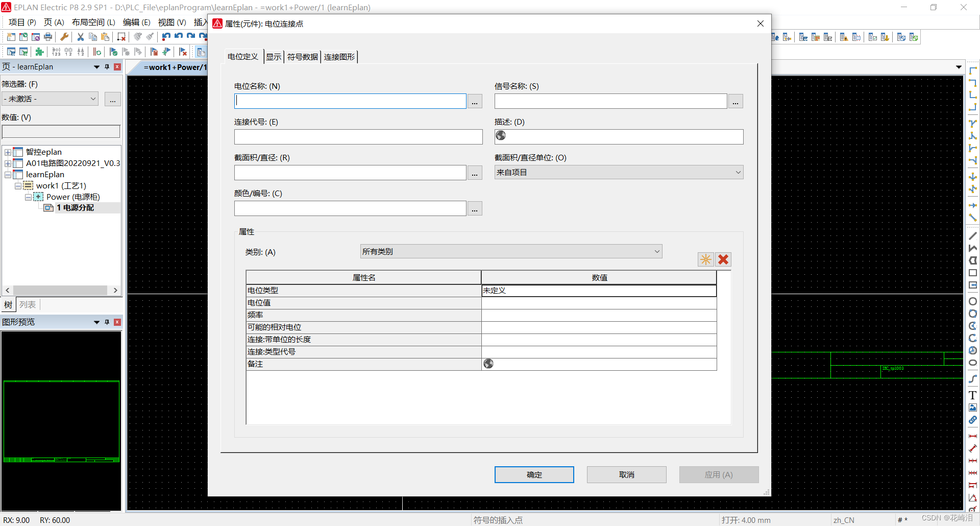The image size is (980, 526).
Task: Select the 1 电源分配 page in tree
Action: pyautogui.click(x=76, y=208)
